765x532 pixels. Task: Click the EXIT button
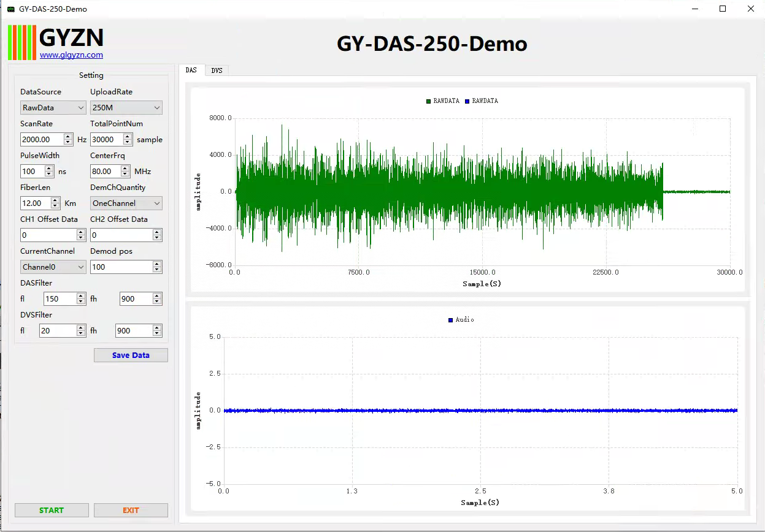[x=131, y=511]
